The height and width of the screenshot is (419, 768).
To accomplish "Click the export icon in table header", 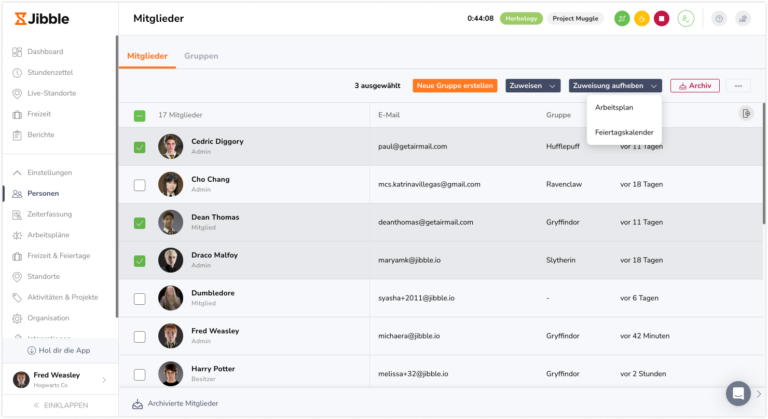I will [746, 114].
